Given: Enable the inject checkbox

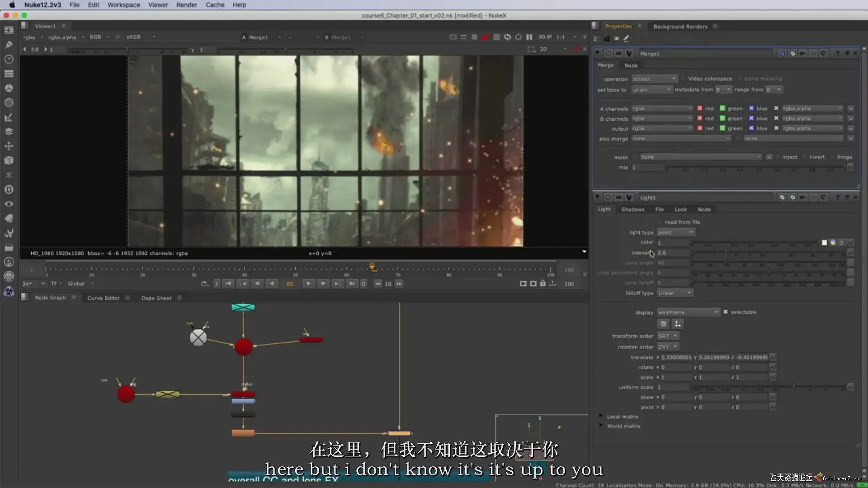Looking at the screenshot, I should 778,157.
